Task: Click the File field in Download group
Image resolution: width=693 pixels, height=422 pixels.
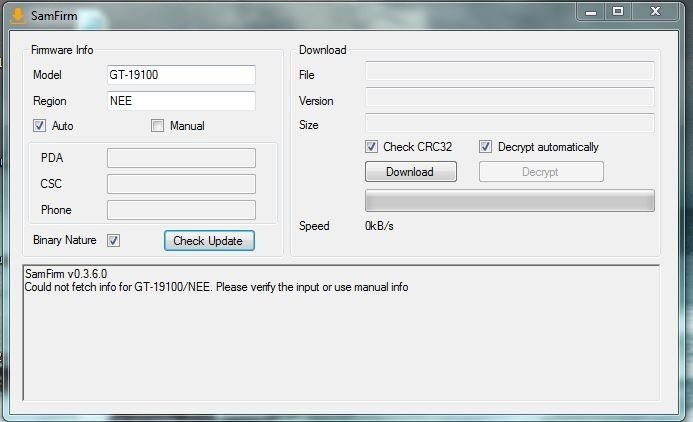Action: [510, 71]
